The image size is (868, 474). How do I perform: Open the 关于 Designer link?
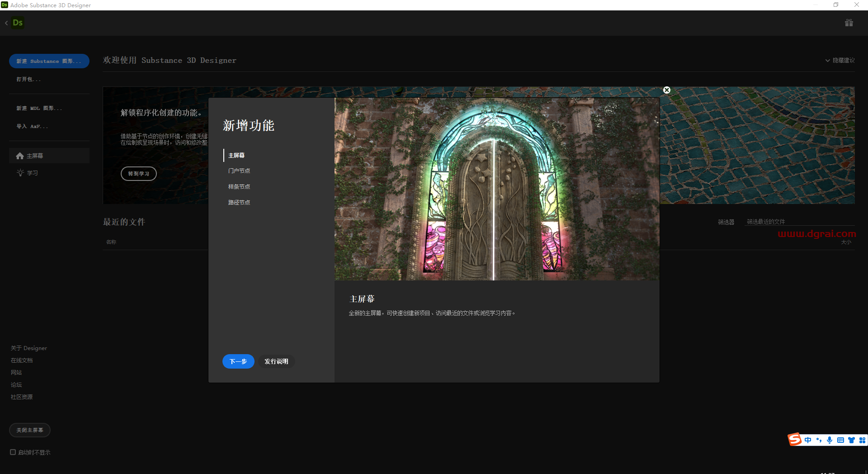pos(29,348)
